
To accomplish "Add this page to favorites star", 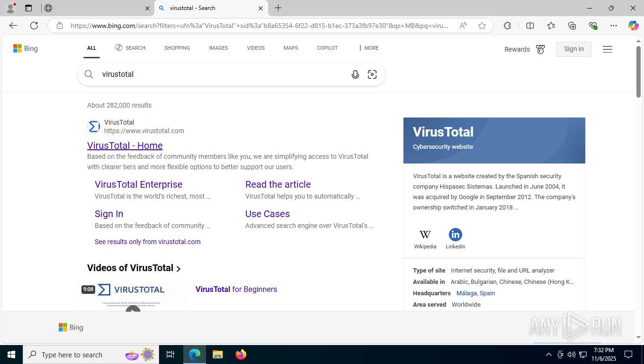I will pyautogui.click(x=482, y=26).
